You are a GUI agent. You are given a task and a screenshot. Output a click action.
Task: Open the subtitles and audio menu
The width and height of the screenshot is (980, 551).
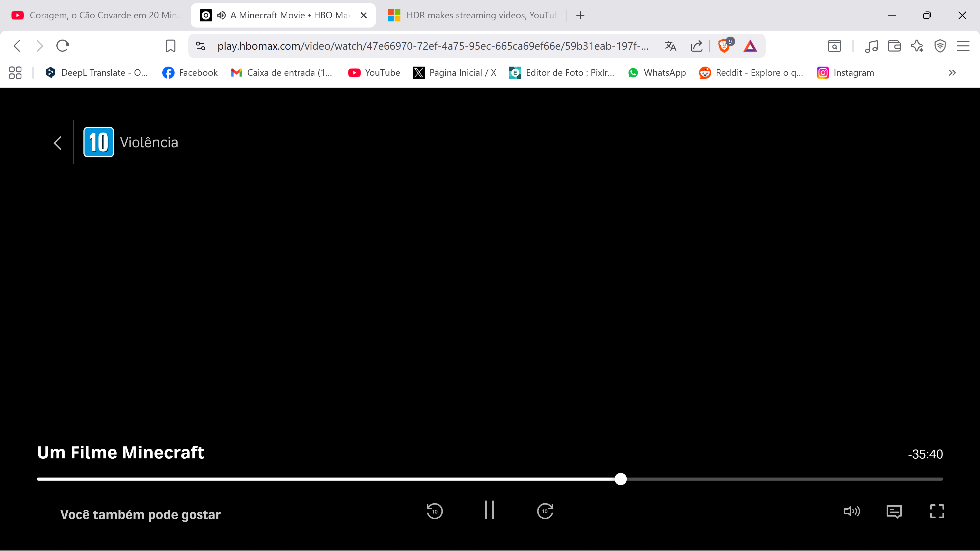pyautogui.click(x=894, y=511)
